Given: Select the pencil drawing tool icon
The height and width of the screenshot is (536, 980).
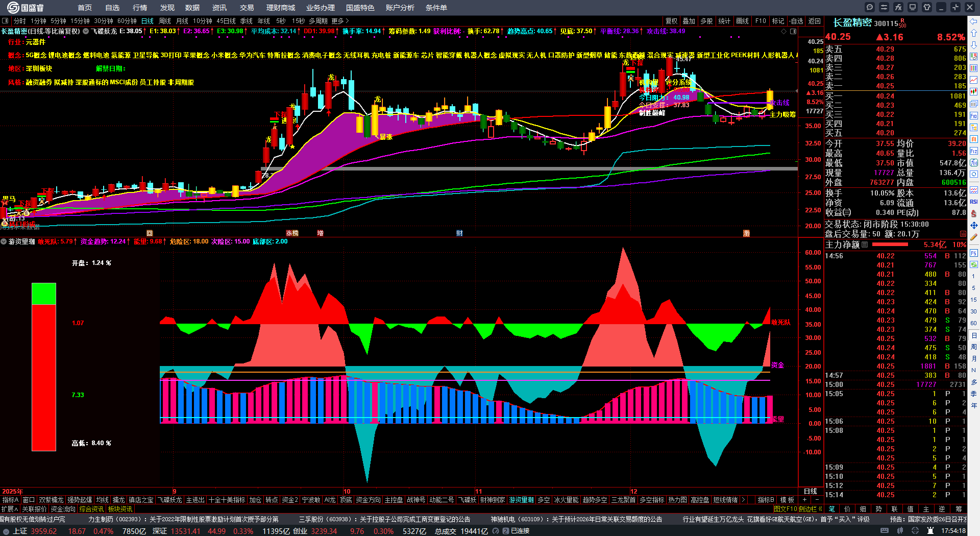Looking at the screenshot, I should click(x=974, y=237).
